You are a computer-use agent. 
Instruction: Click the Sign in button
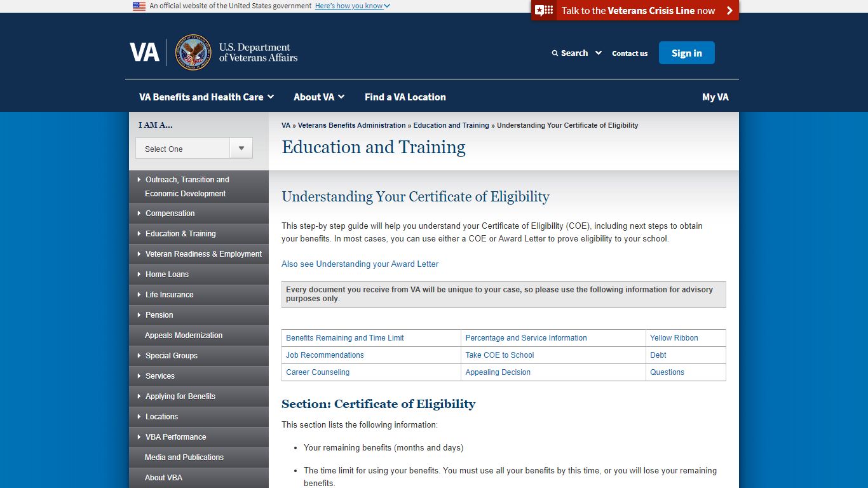(x=687, y=53)
